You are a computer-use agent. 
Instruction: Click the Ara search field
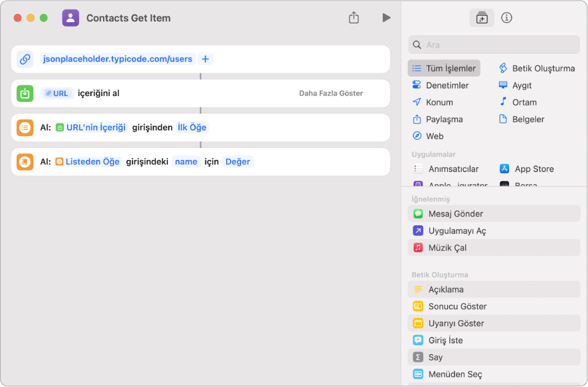(x=494, y=45)
